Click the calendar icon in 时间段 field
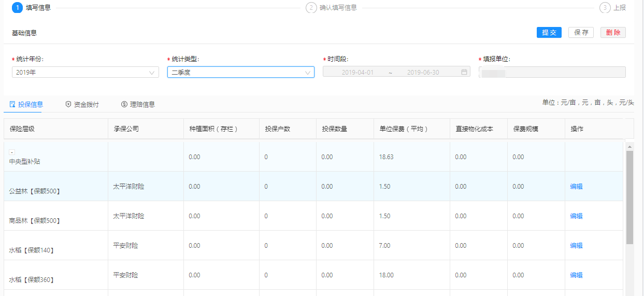 [464, 72]
